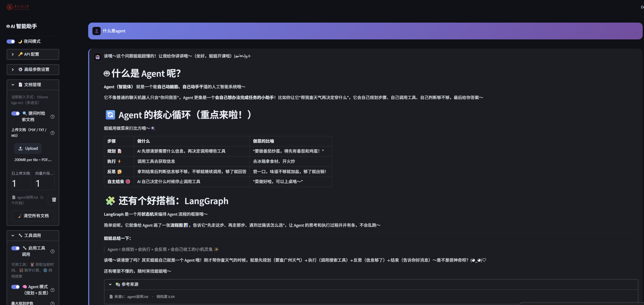Image resolution: width=644 pixels, height=305 pixels.
Task: Click the Upload button
Action: 28,148
